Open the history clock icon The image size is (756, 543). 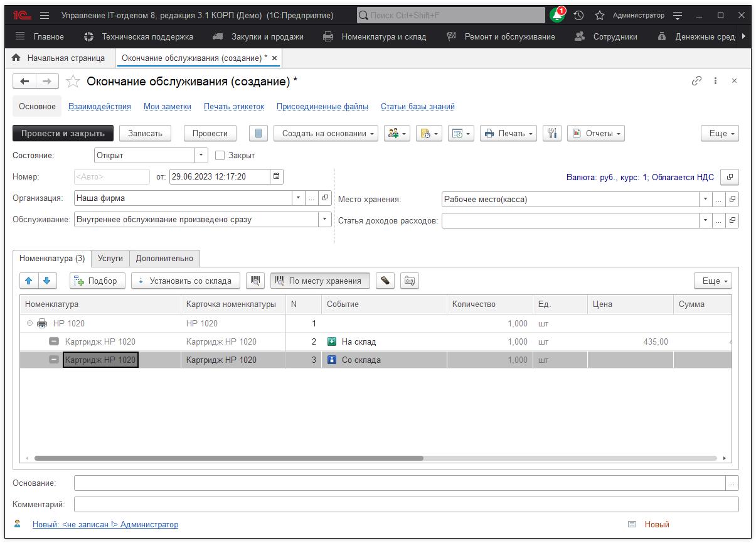click(x=578, y=16)
